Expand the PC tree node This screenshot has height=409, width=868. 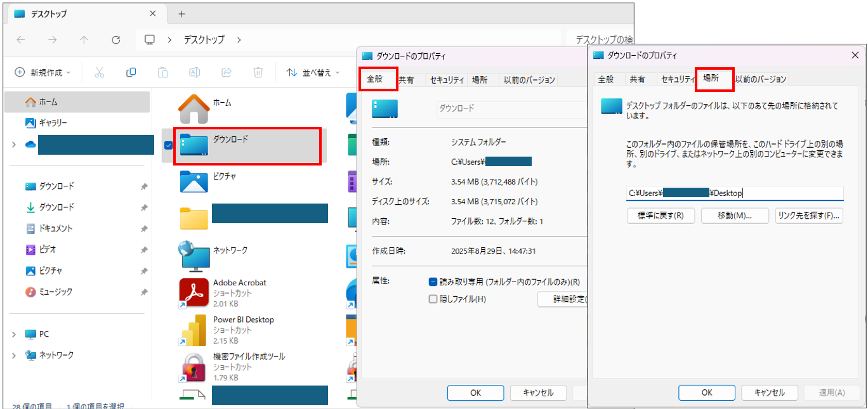(14, 334)
